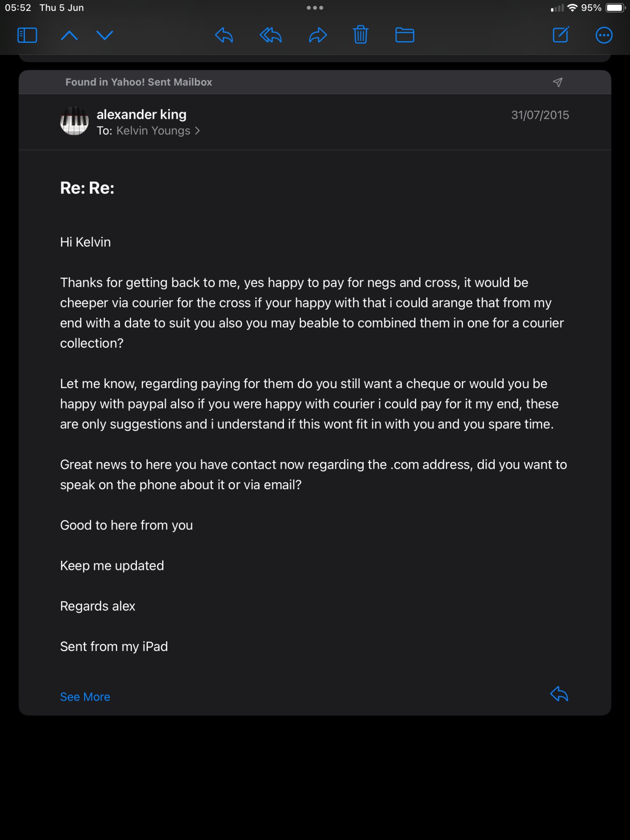Tap the Found in Yahoo! Sent Mailbox banner
The width and height of the screenshot is (630, 840).
(x=139, y=82)
